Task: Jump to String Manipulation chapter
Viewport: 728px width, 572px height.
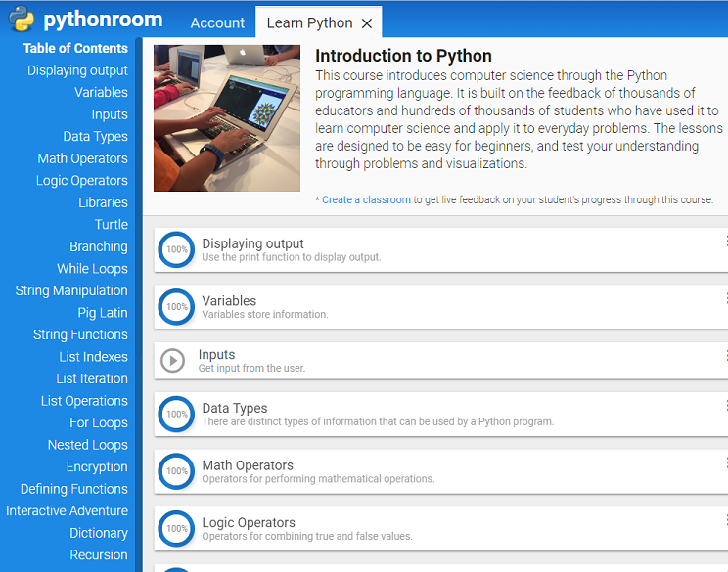Action: click(x=71, y=290)
